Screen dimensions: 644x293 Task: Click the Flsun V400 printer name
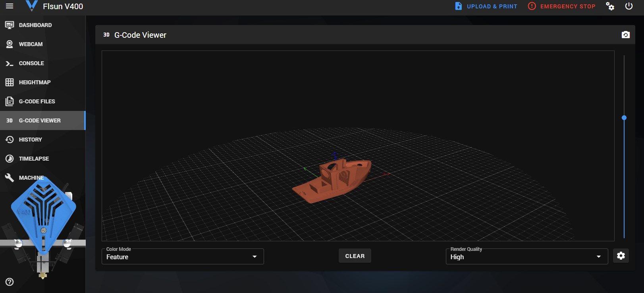pos(63,6)
